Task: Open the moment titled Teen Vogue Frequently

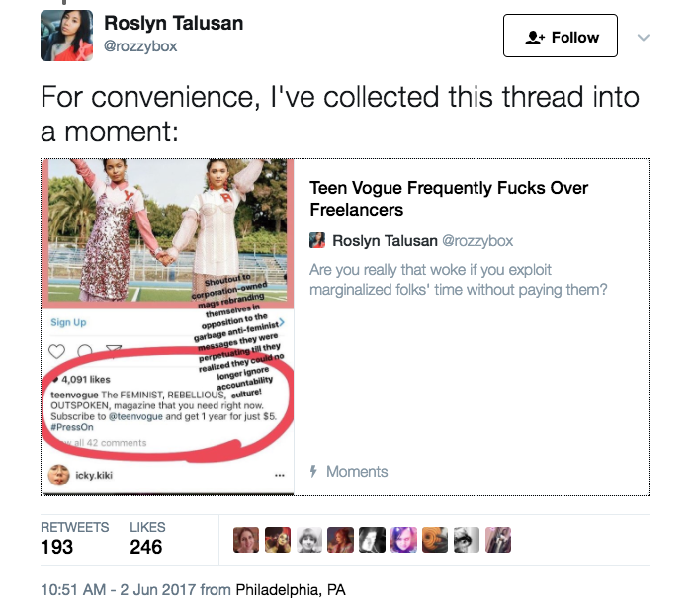Action: (449, 199)
